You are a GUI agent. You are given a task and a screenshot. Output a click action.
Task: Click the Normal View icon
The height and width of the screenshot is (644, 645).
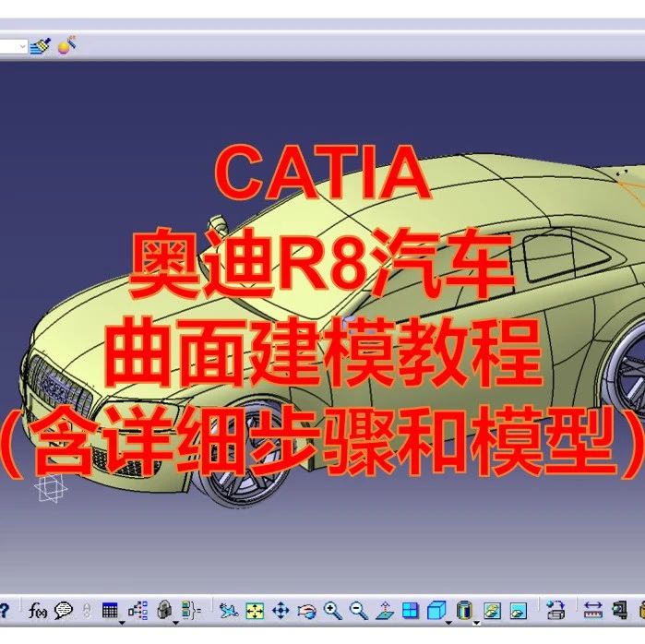pos(385,611)
